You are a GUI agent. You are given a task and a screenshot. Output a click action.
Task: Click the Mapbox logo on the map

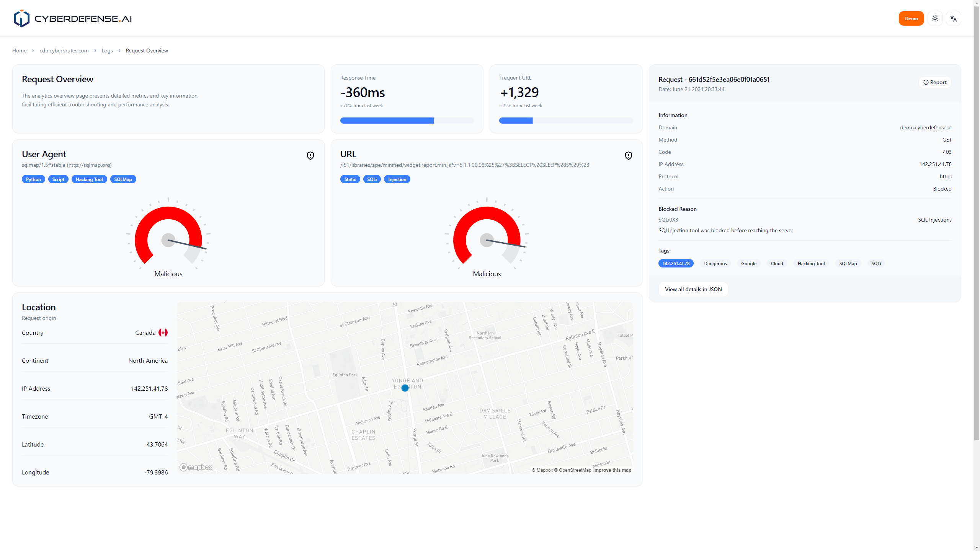196,467
